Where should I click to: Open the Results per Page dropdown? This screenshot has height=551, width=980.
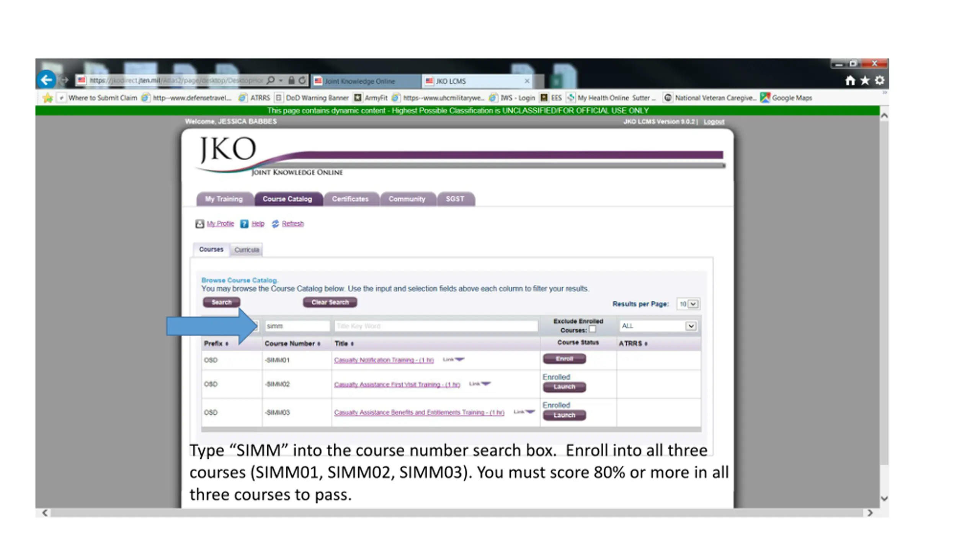688,304
